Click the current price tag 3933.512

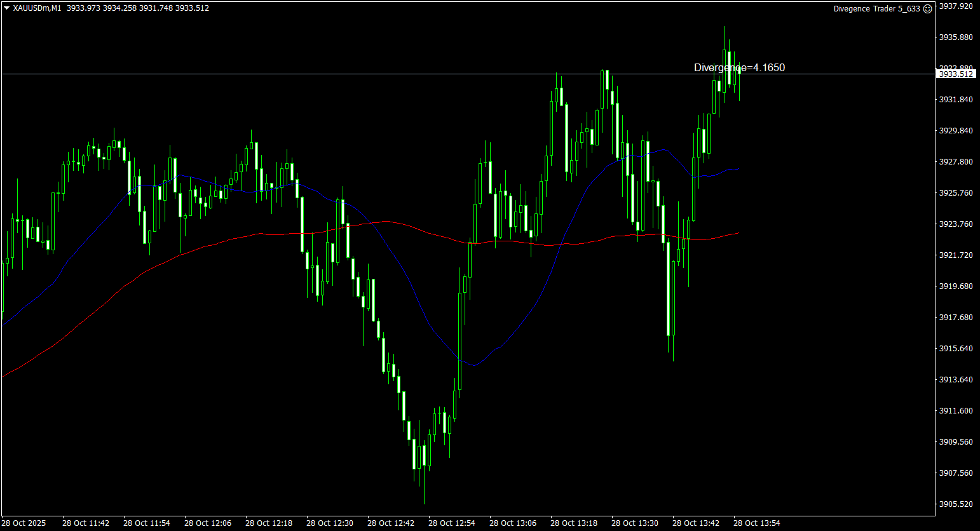956,74
